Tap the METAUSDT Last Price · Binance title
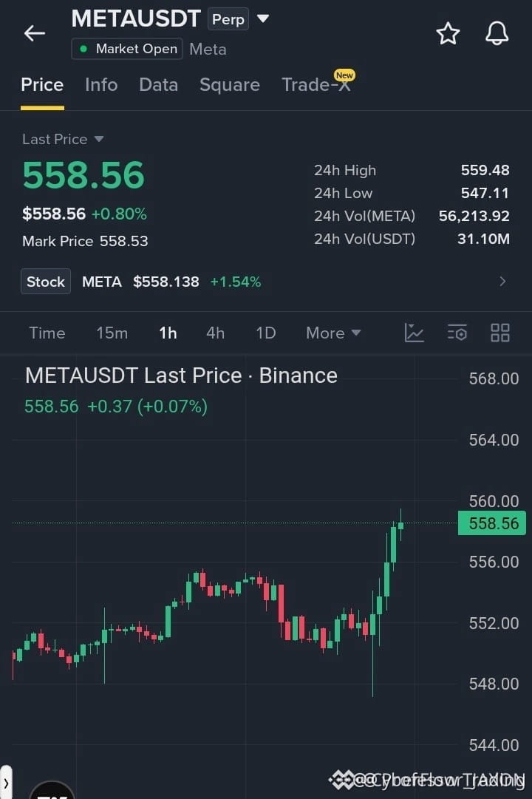 coord(181,375)
